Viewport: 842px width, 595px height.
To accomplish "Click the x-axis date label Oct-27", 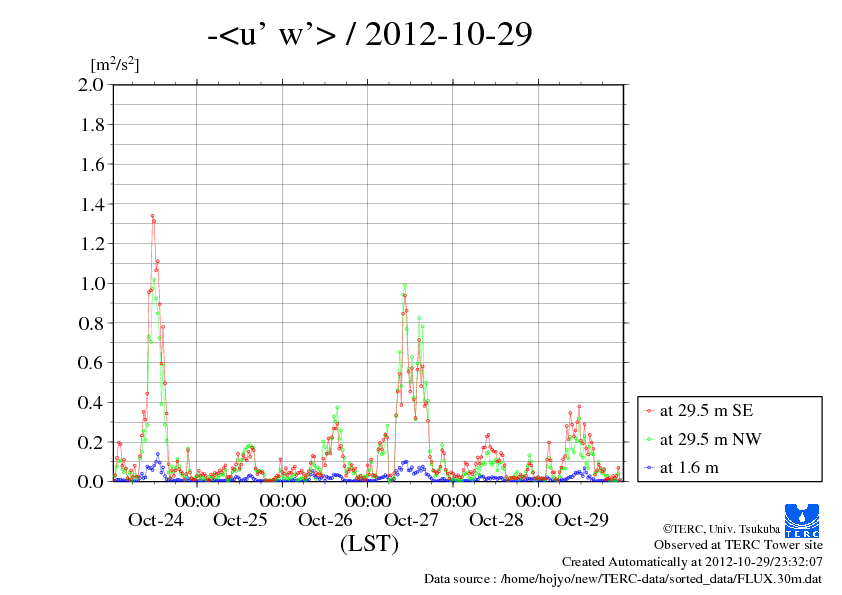I will [x=411, y=520].
